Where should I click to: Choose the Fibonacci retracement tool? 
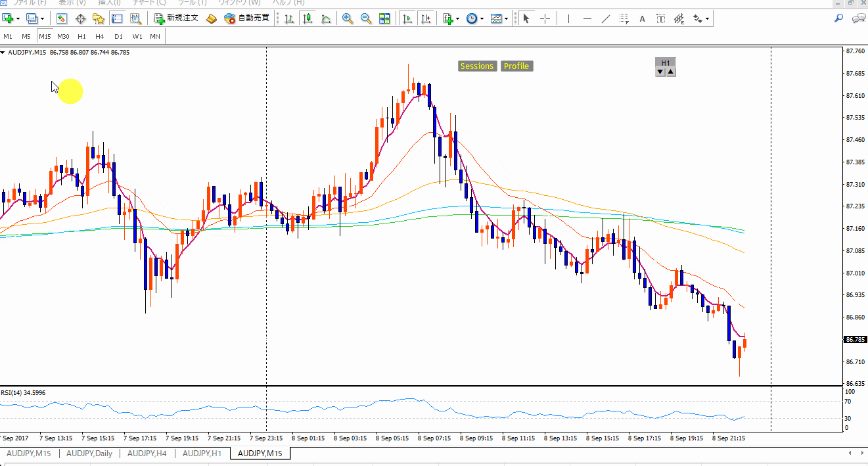(x=624, y=18)
